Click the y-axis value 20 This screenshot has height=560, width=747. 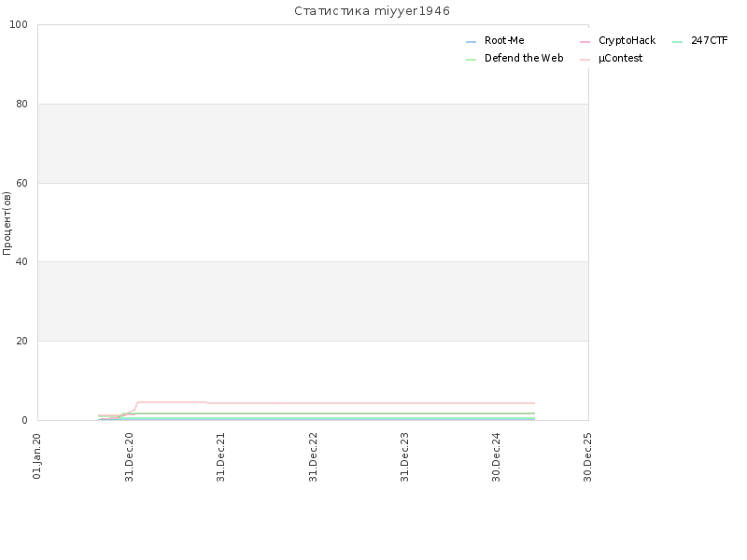pyautogui.click(x=21, y=341)
